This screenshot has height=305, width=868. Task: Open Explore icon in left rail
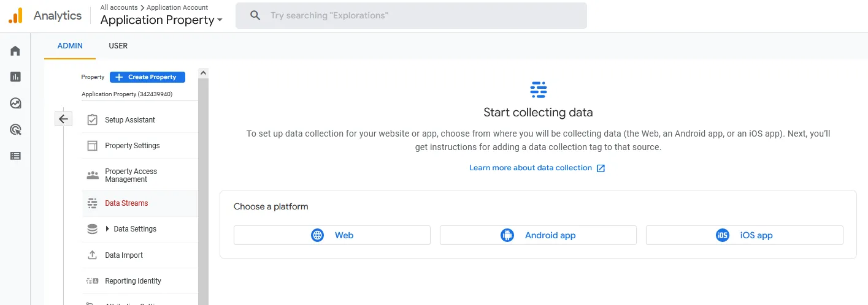[x=15, y=103]
